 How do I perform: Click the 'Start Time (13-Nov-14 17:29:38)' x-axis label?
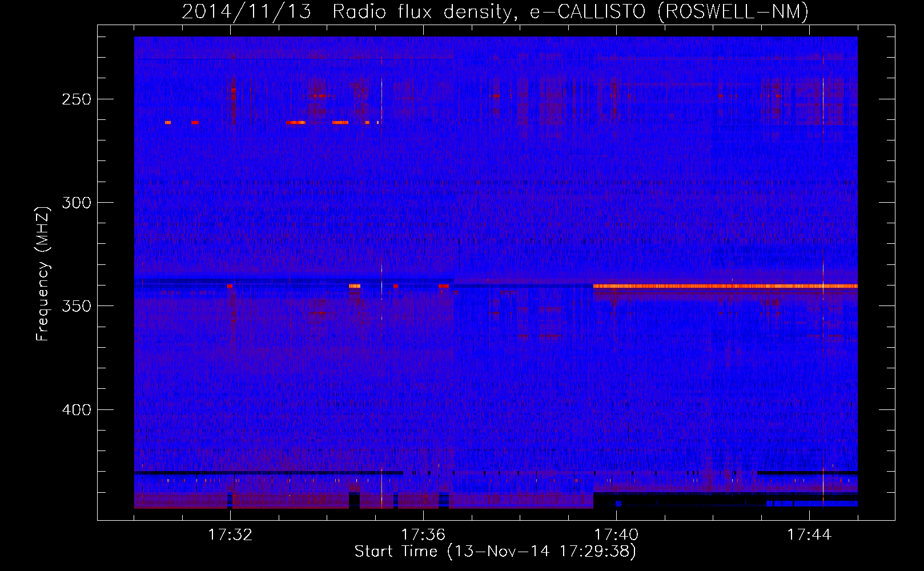[x=495, y=551]
